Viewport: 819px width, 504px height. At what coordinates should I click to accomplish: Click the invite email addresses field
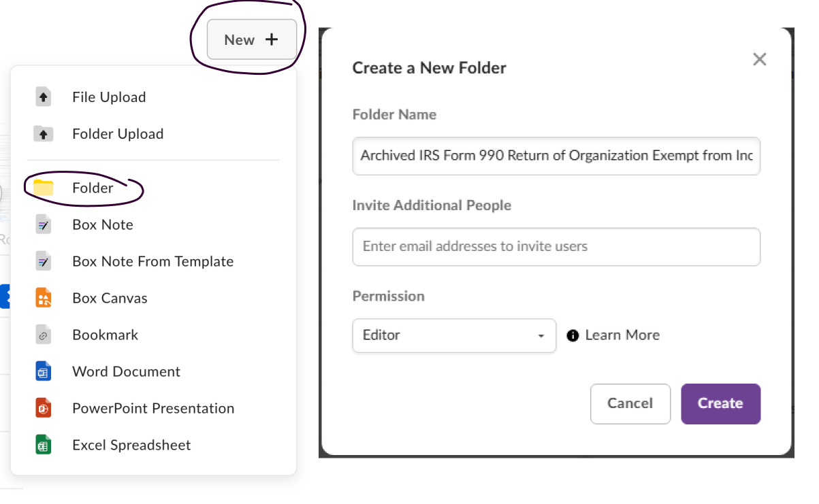pyautogui.click(x=556, y=246)
